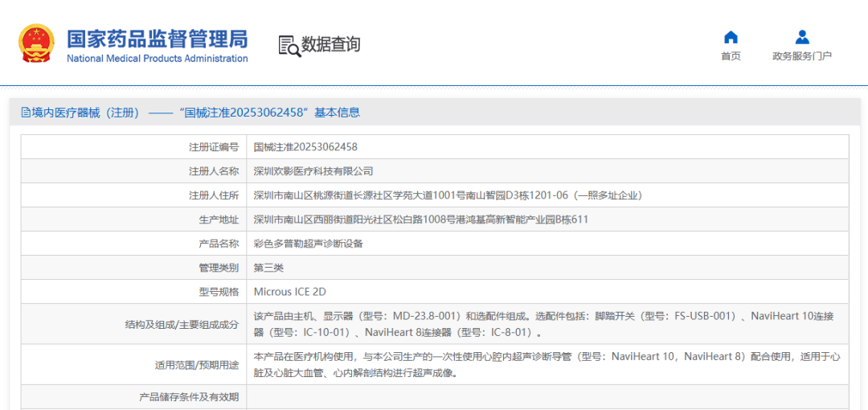Click the document icon before 境内医疗器械

coord(26,113)
